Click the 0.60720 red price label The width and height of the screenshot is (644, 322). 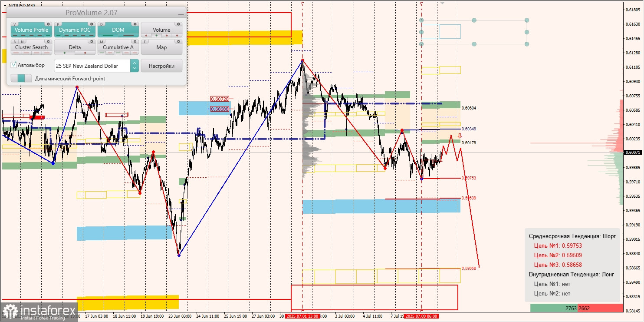tap(219, 99)
